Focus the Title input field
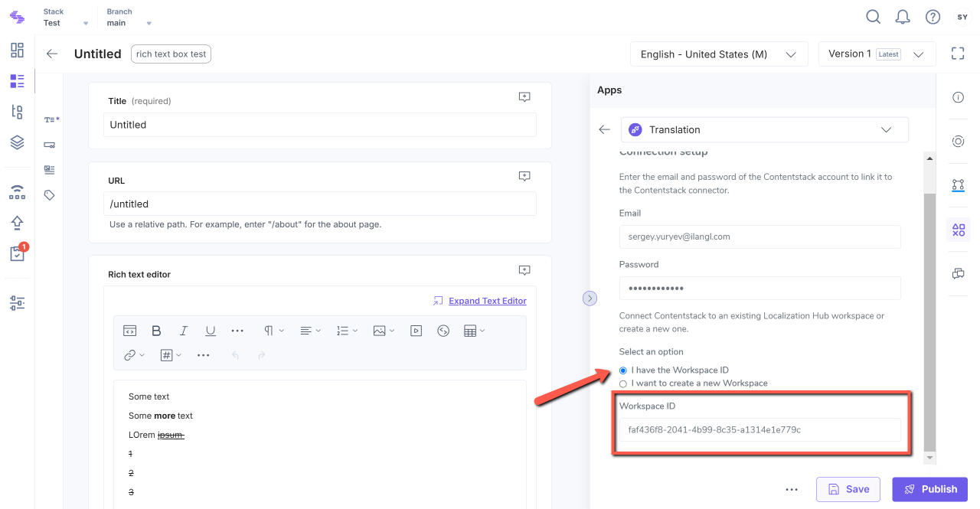Viewport: 980px width, 509px height. (320, 125)
